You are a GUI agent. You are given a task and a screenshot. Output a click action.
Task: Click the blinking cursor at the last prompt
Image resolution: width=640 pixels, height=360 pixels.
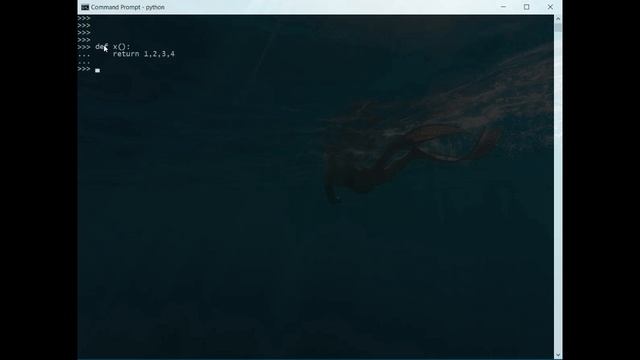pyautogui.click(x=98, y=71)
